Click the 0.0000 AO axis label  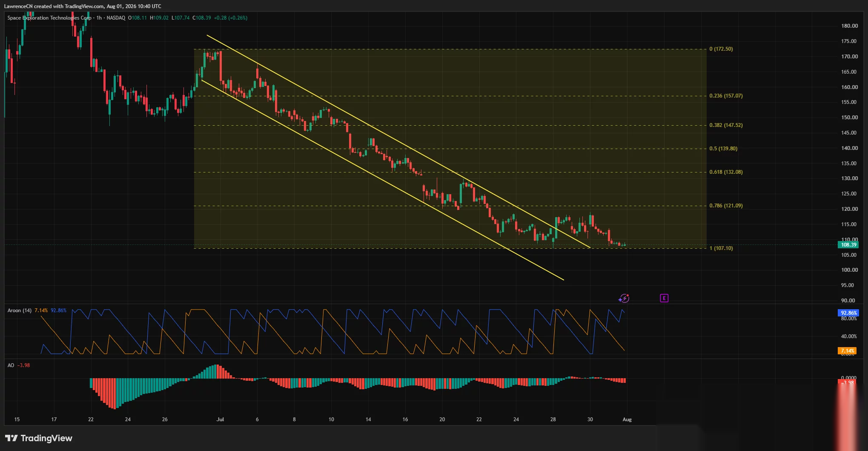[x=849, y=377]
